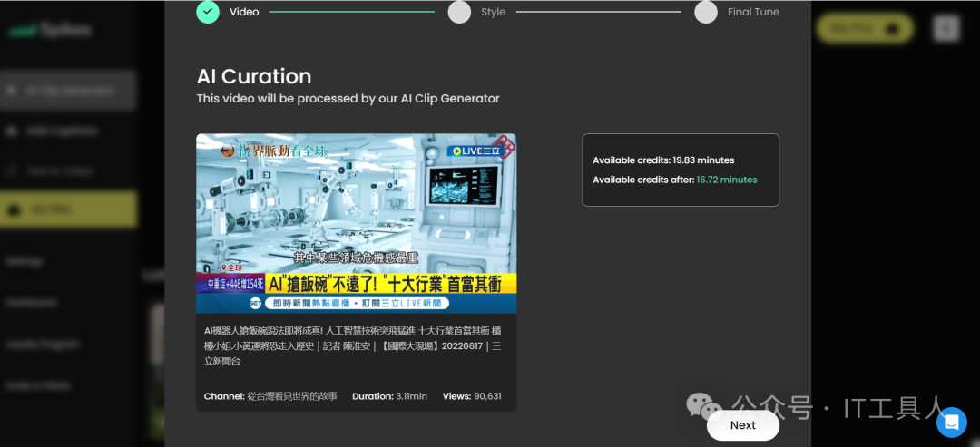Select the Video step label
Image resolution: width=980 pixels, height=447 pixels.
click(x=244, y=12)
